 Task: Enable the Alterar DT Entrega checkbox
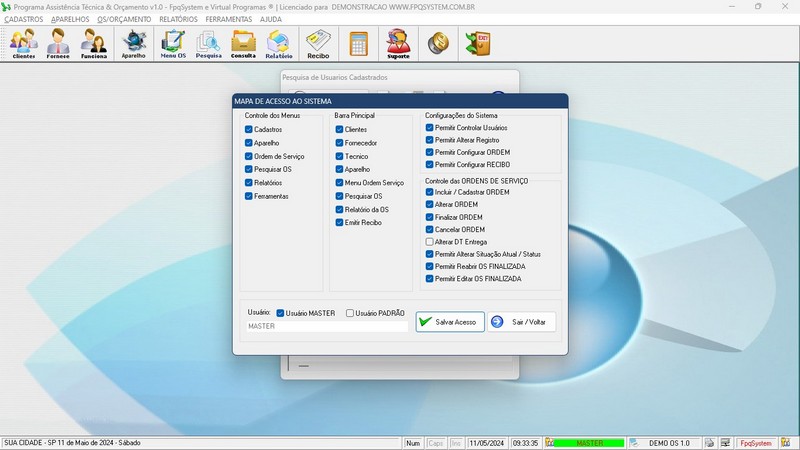click(x=430, y=242)
